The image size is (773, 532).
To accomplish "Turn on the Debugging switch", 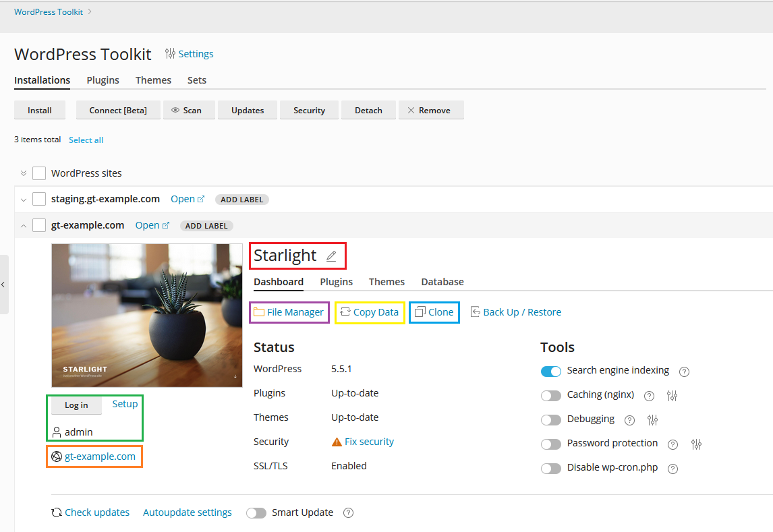I will click(550, 419).
